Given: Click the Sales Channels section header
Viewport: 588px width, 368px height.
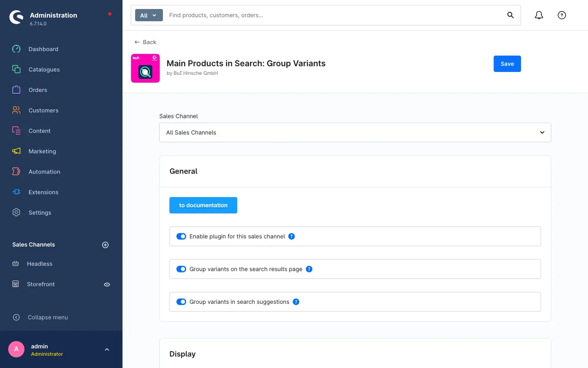Looking at the screenshot, I should [x=33, y=245].
